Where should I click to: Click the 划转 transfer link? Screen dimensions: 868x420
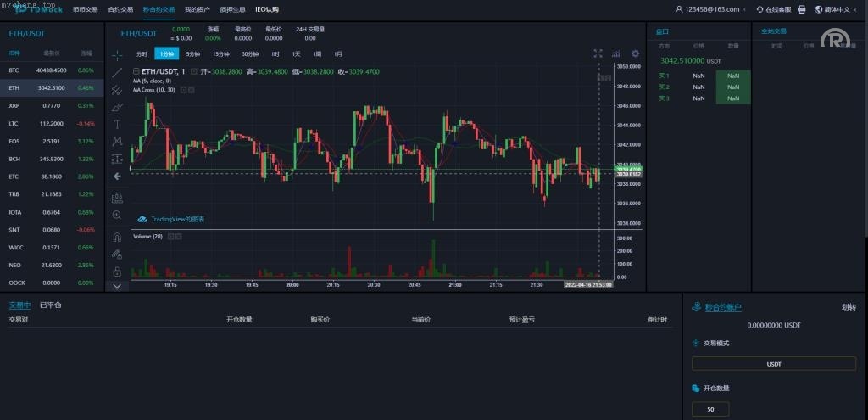coord(849,307)
